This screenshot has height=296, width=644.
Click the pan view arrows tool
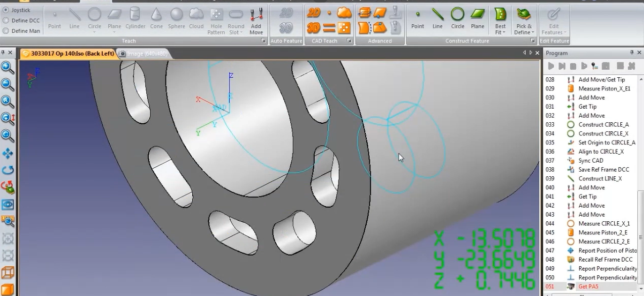7,153
